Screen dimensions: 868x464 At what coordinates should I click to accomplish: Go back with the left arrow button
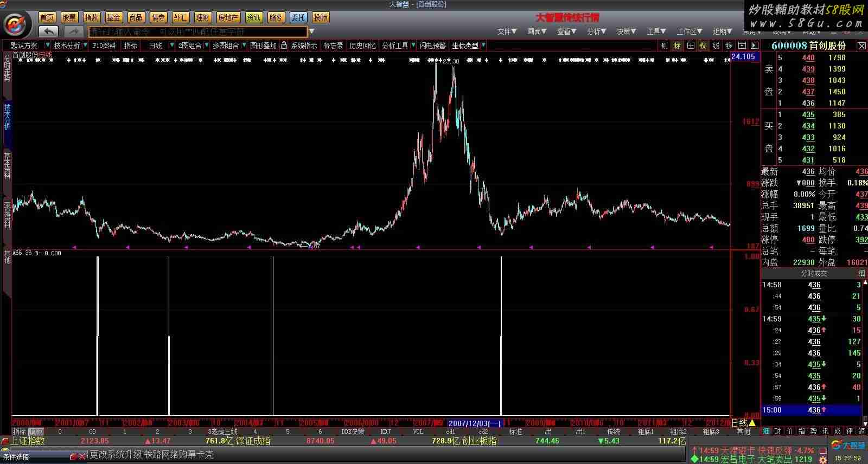click(49, 31)
